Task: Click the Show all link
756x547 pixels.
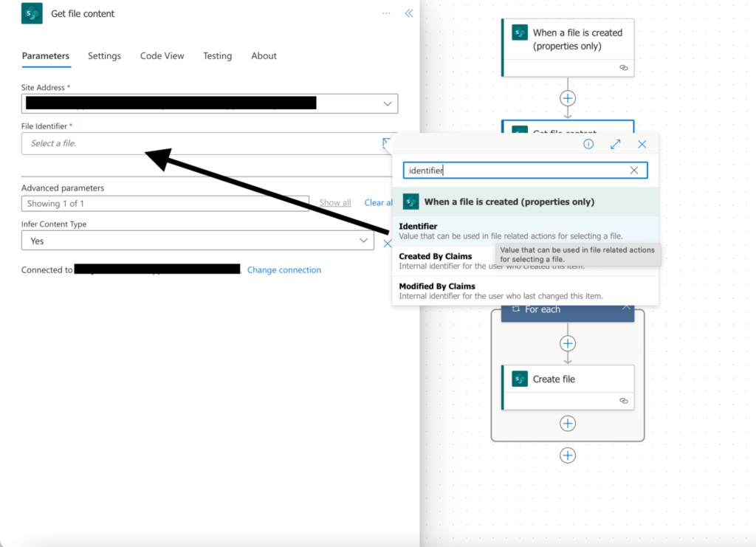Action: 335,202
